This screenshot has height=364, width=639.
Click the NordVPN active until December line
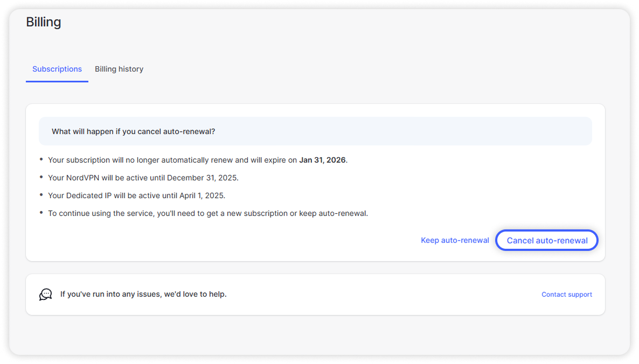coord(143,178)
